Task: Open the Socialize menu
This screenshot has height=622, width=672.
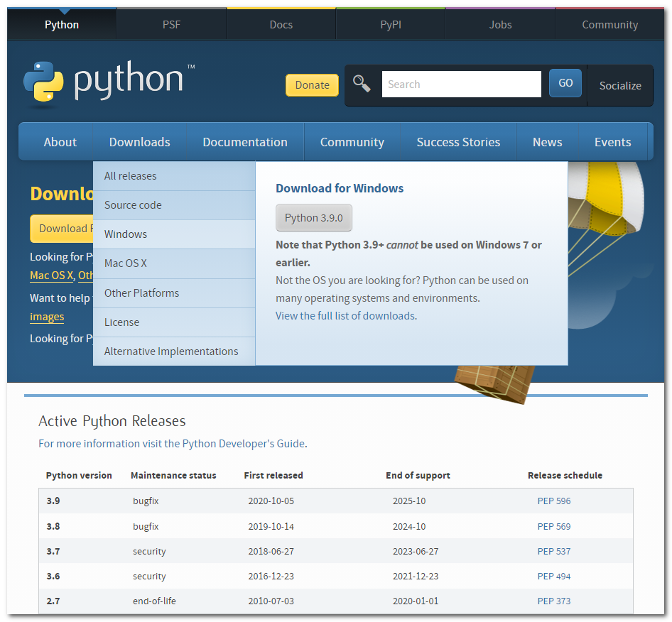Action: 620,86
